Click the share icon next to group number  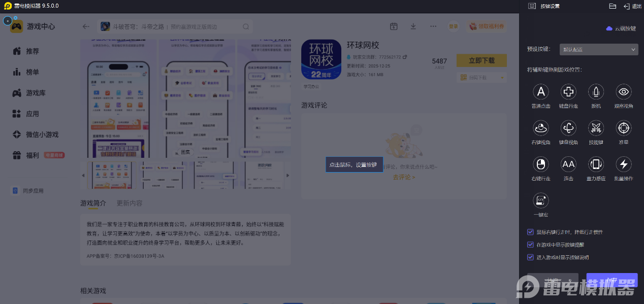(x=405, y=57)
